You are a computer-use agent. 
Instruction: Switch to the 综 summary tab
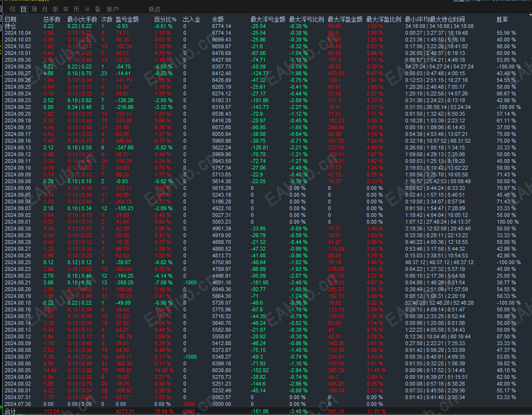pyautogui.click(x=13, y=9)
